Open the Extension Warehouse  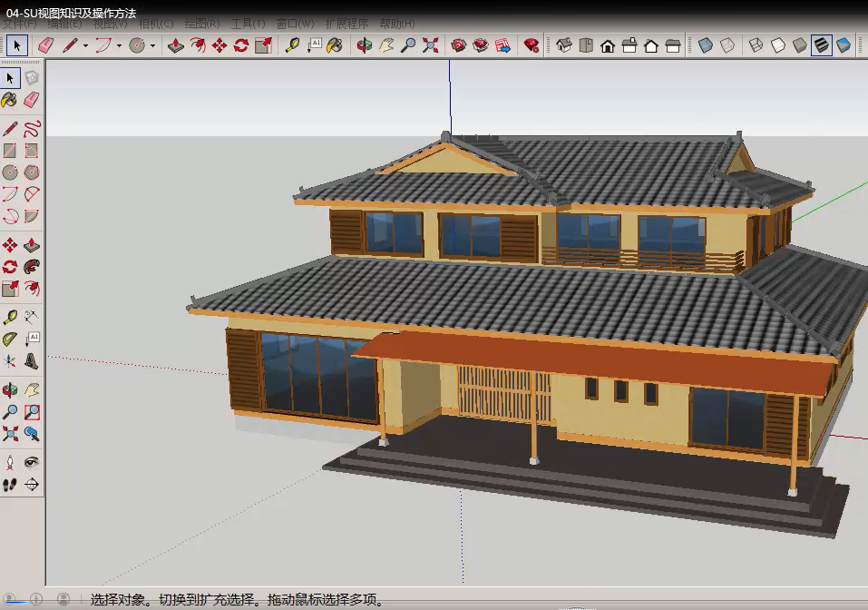tap(532, 45)
